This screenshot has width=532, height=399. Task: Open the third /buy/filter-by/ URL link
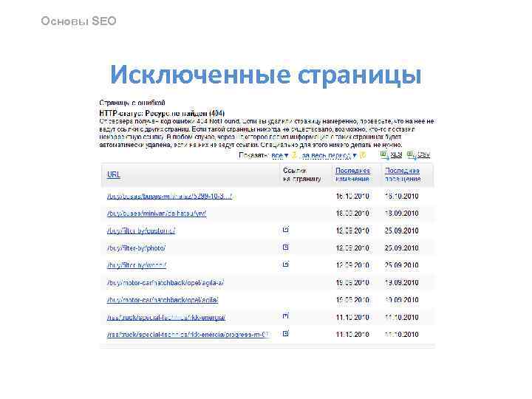(137, 265)
